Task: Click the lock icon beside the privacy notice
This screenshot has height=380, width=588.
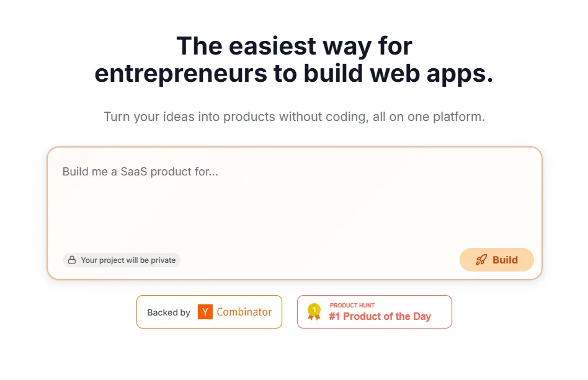Action: pos(72,260)
